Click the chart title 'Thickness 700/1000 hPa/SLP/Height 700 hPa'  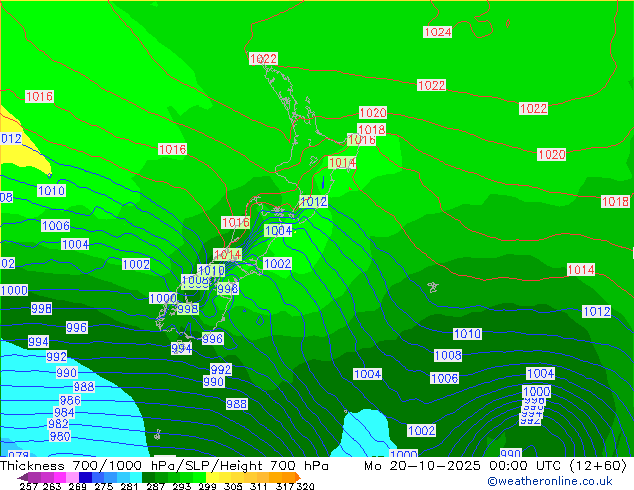click(164, 465)
